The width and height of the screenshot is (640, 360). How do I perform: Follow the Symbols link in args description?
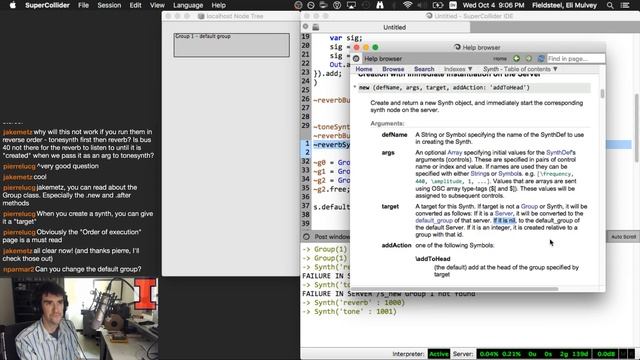coord(510,174)
